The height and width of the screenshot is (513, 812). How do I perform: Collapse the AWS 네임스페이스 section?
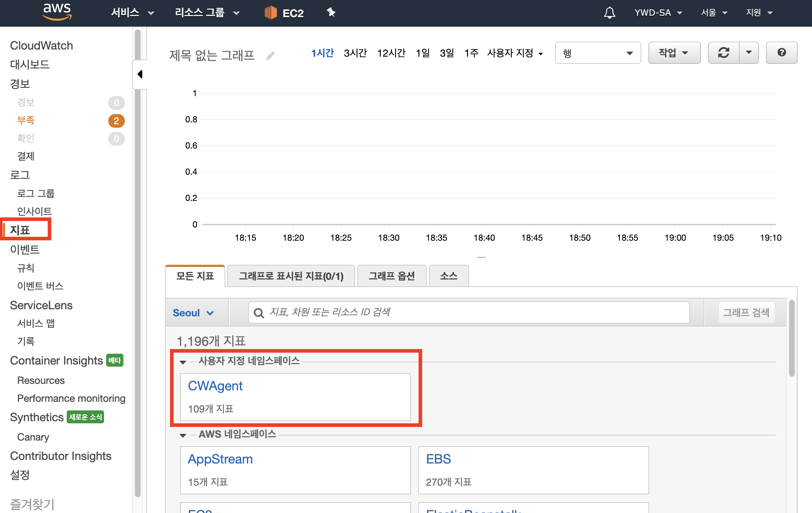click(183, 435)
